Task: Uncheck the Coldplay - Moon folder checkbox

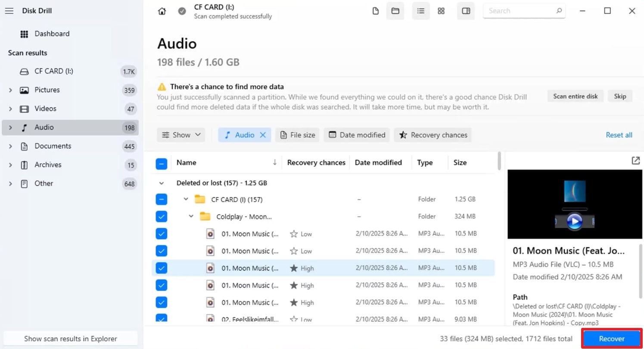Action: click(161, 216)
